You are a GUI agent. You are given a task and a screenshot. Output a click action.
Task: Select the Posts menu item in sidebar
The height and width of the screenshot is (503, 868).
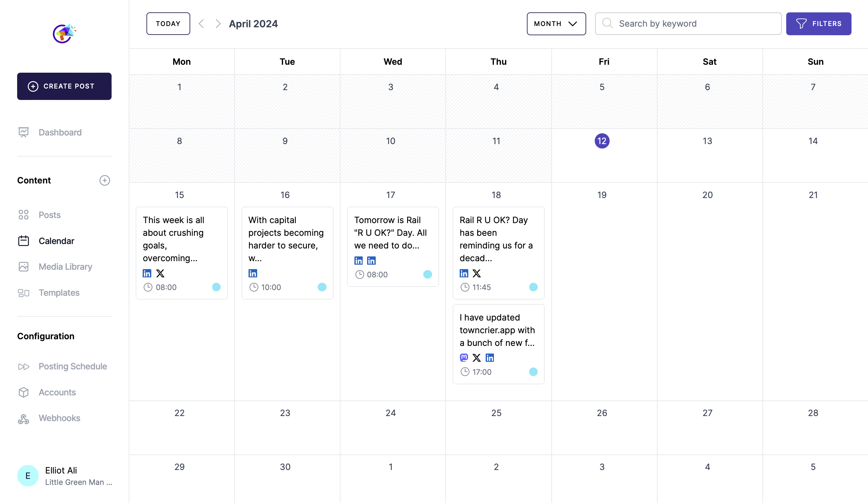point(49,215)
